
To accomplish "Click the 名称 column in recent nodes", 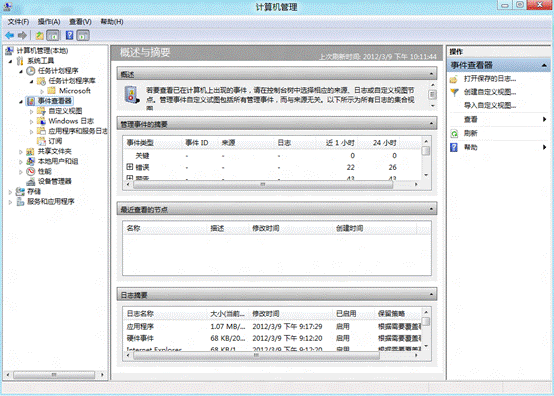I will tap(134, 229).
